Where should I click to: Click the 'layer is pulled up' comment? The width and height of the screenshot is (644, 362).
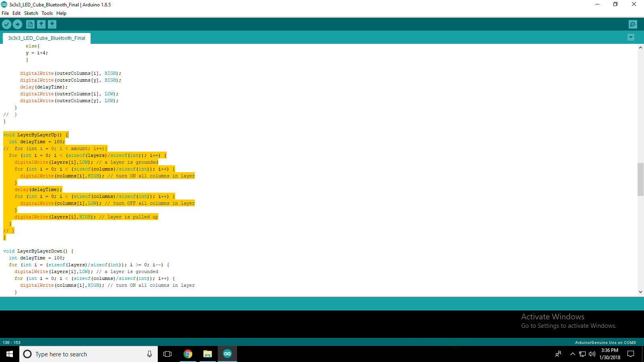click(129, 217)
